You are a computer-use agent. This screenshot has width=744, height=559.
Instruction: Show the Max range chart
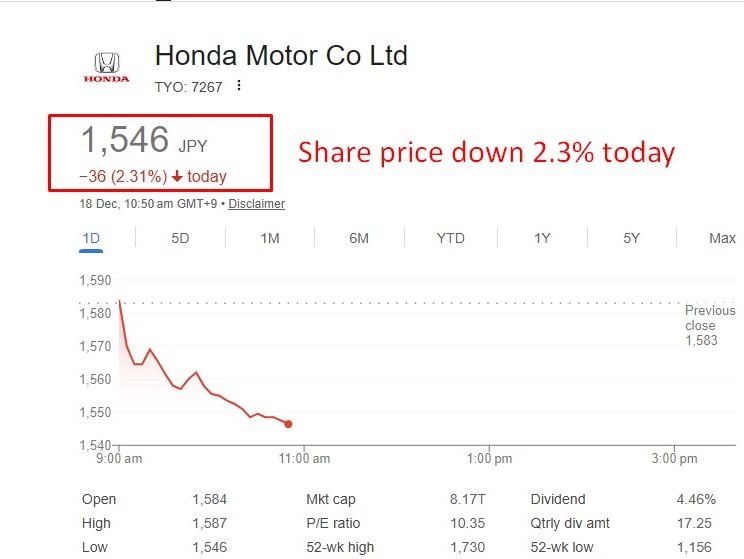[x=721, y=238]
